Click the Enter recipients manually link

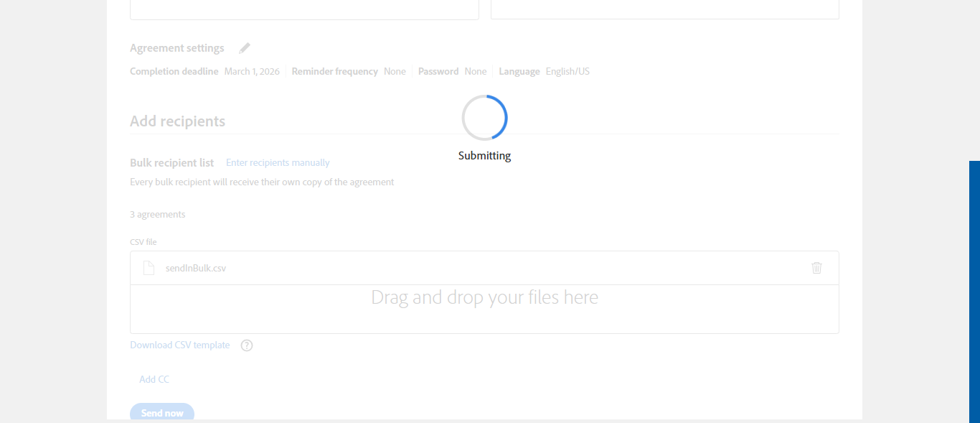278,163
